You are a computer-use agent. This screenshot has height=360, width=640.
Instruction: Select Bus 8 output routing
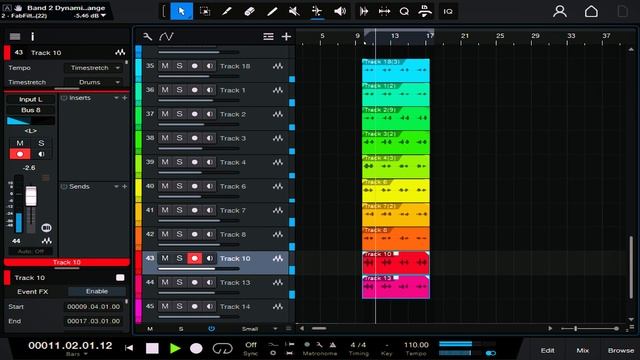(x=31, y=110)
